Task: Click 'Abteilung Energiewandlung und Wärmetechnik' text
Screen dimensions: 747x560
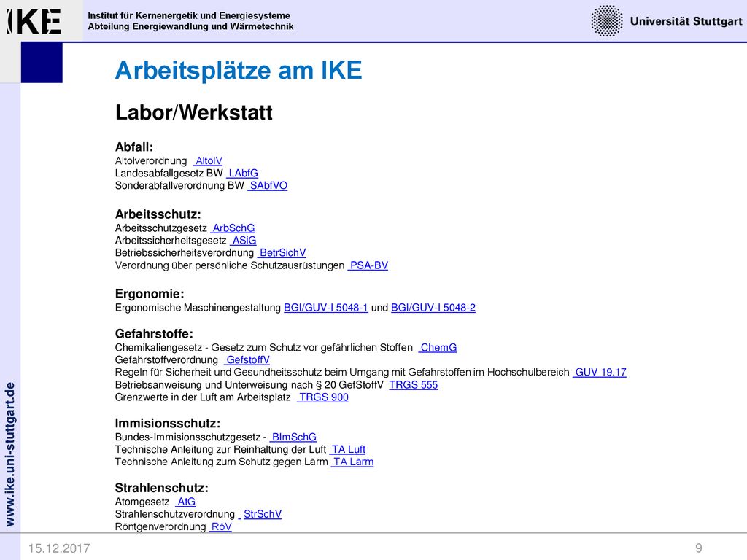Action: pos(190,27)
